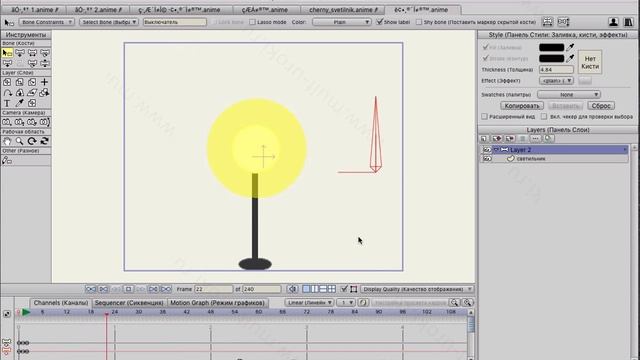Select the Add Bone tool icon
The width and height of the screenshot is (640, 360).
tap(7, 63)
